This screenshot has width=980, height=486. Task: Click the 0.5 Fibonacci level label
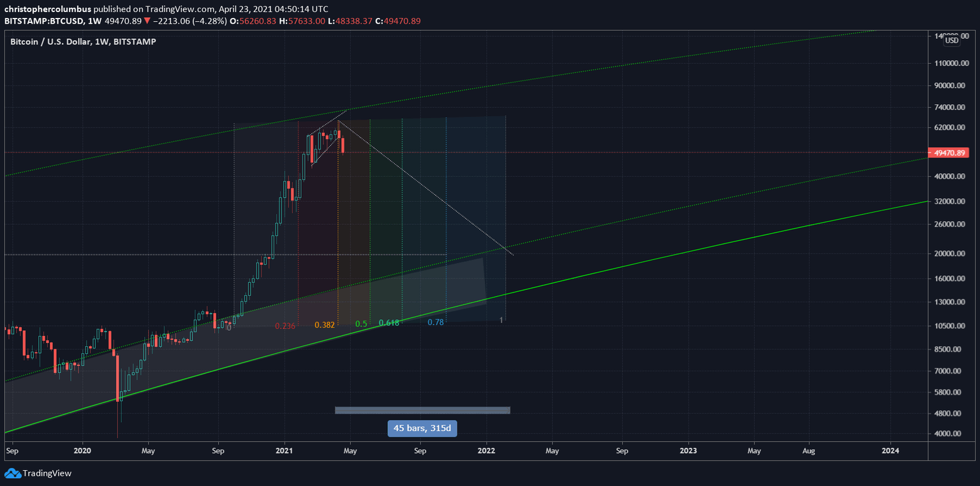[360, 323]
